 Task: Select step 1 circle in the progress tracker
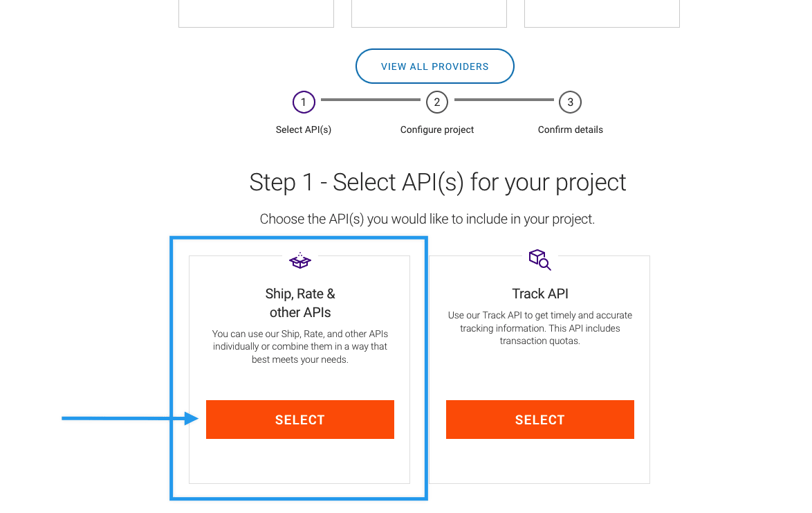pyautogui.click(x=304, y=102)
